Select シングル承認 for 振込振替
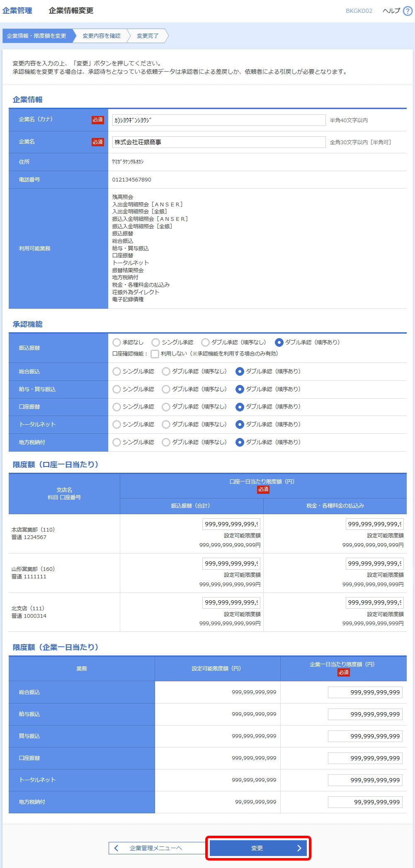The width and height of the screenshot is (415, 868). [x=156, y=342]
